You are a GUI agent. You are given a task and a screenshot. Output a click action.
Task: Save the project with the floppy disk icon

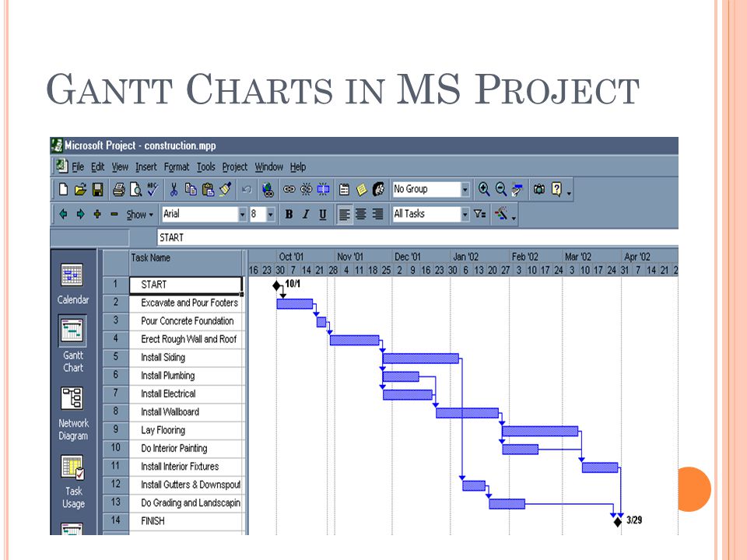[98, 190]
